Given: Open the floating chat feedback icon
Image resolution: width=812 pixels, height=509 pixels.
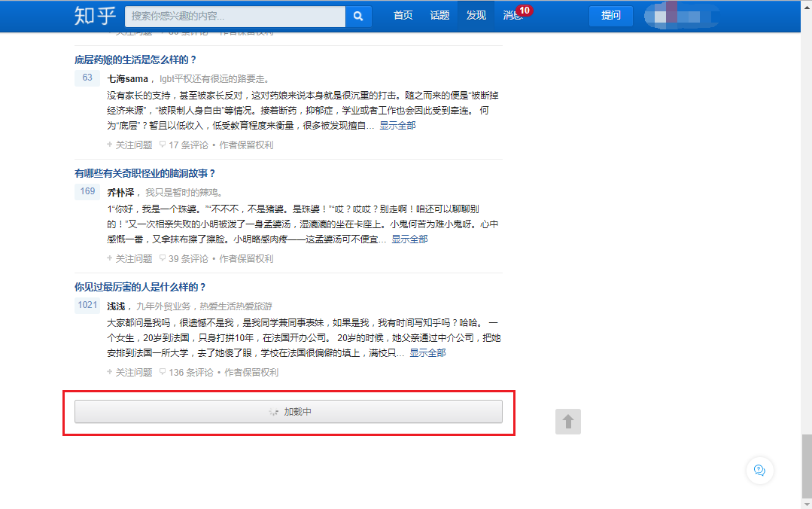Looking at the screenshot, I should pyautogui.click(x=759, y=470).
